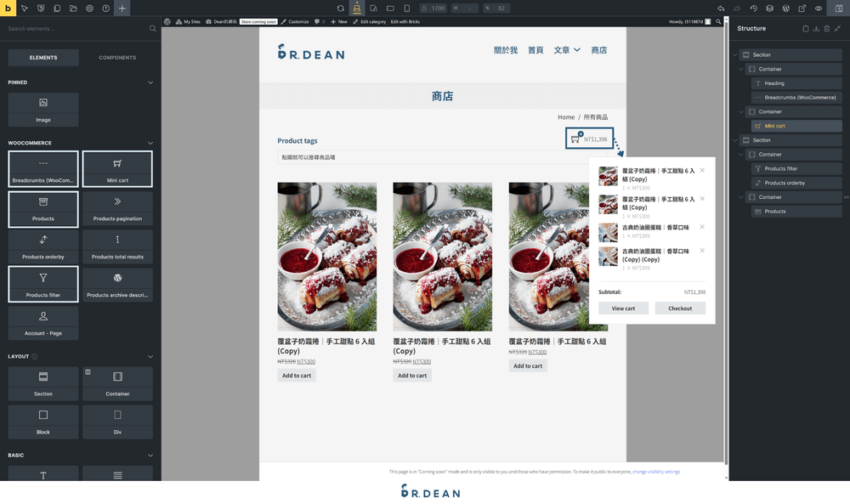Open the builder settings gear icon
This screenshot has width=850, height=504.
(x=89, y=8)
